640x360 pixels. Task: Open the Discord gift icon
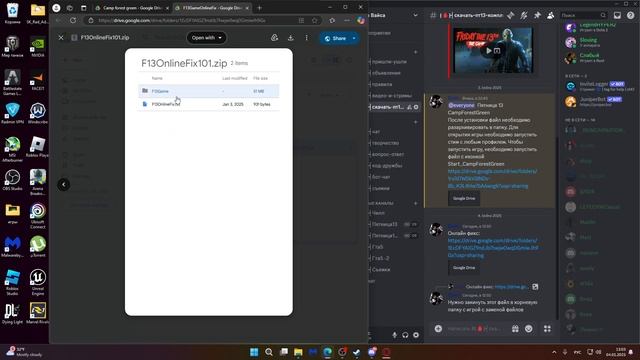point(515,329)
